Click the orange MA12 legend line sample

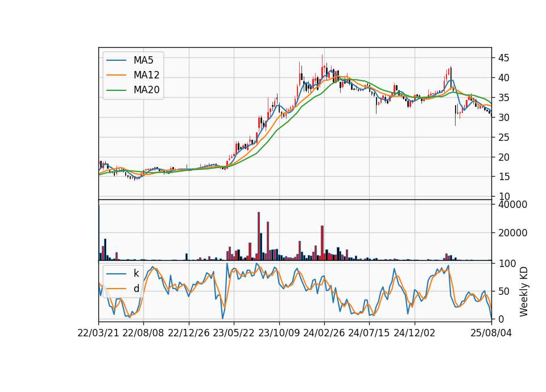tap(116, 75)
